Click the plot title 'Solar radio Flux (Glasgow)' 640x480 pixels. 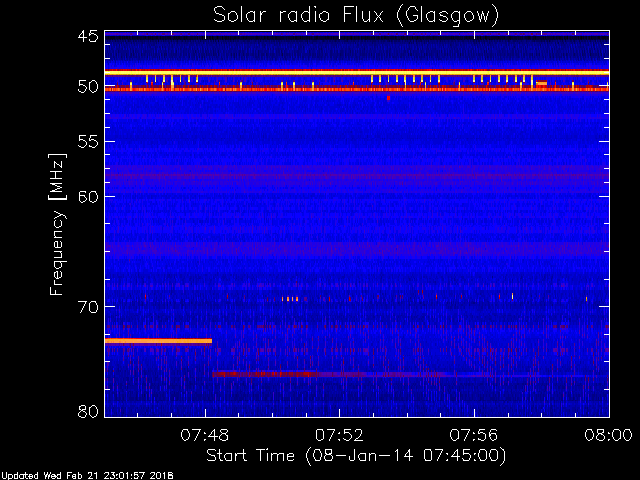coord(356,16)
